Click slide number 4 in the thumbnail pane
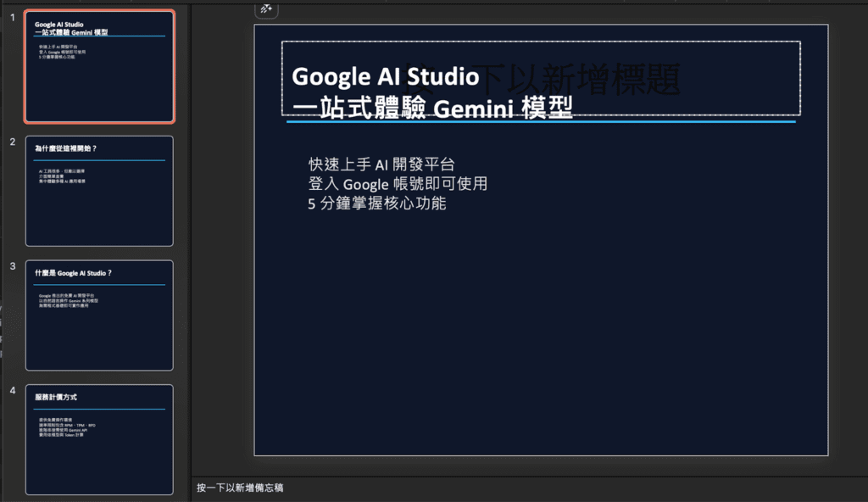The width and height of the screenshot is (868, 502). (13, 390)
